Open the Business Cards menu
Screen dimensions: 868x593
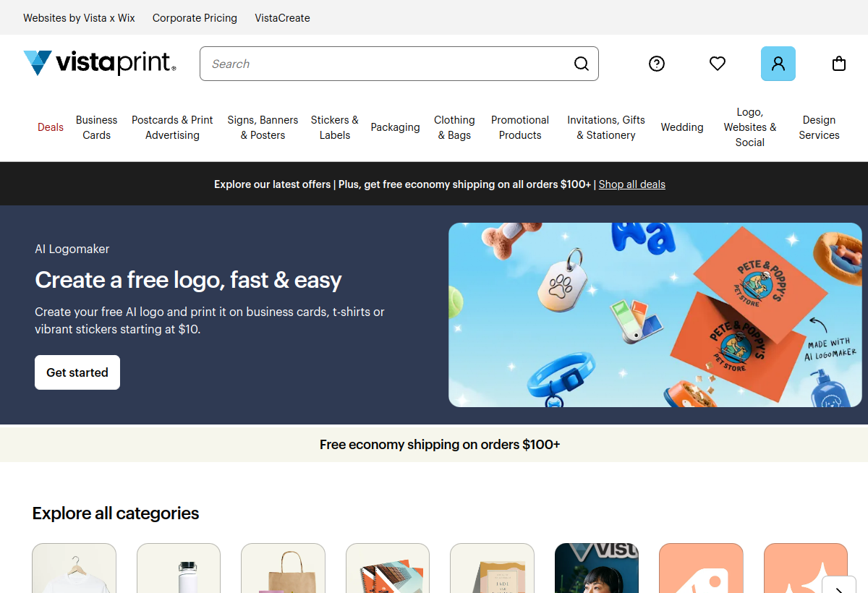[x=96, y=127]
